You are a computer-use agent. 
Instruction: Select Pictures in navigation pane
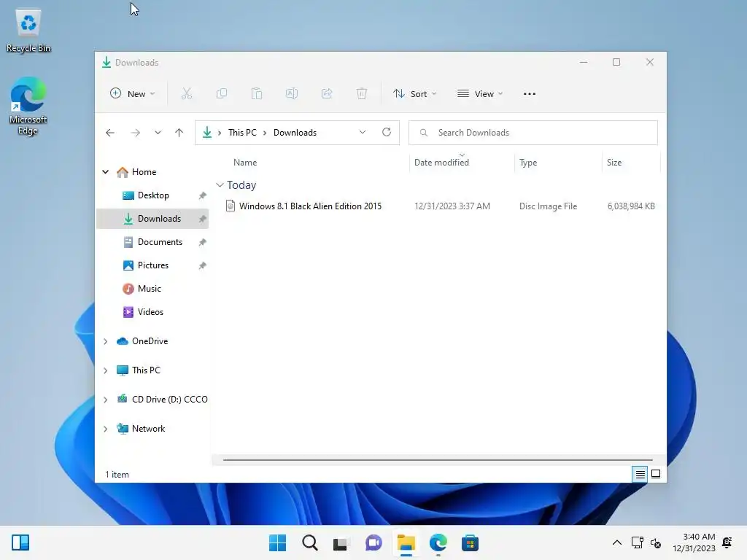[152, 265]
